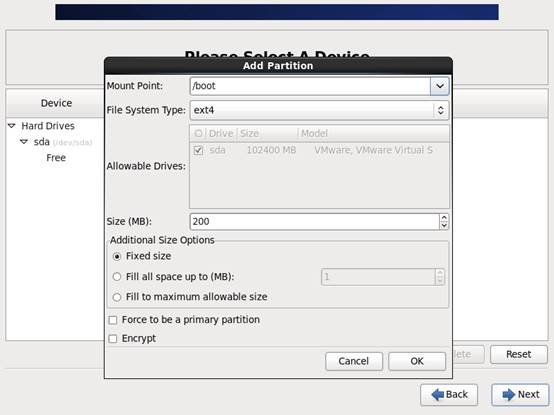Collapse the sda drive tree node
The image size is (554, 415).
coord(24,142)
